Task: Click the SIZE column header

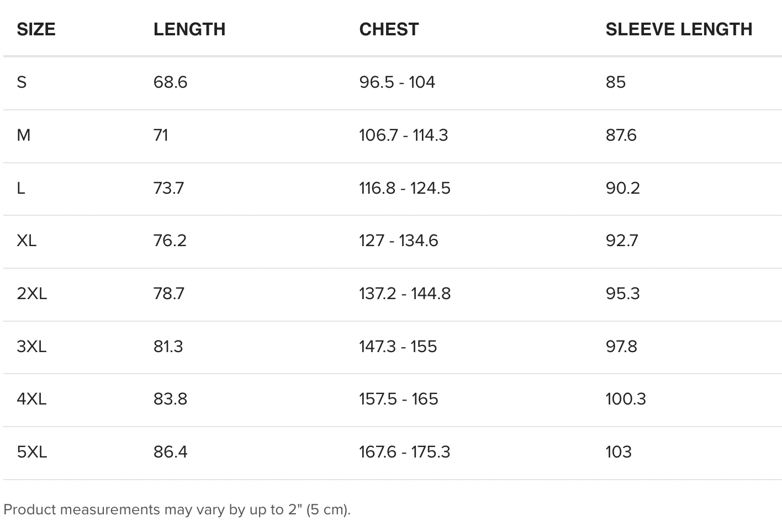Action: [x=36, y=29]
